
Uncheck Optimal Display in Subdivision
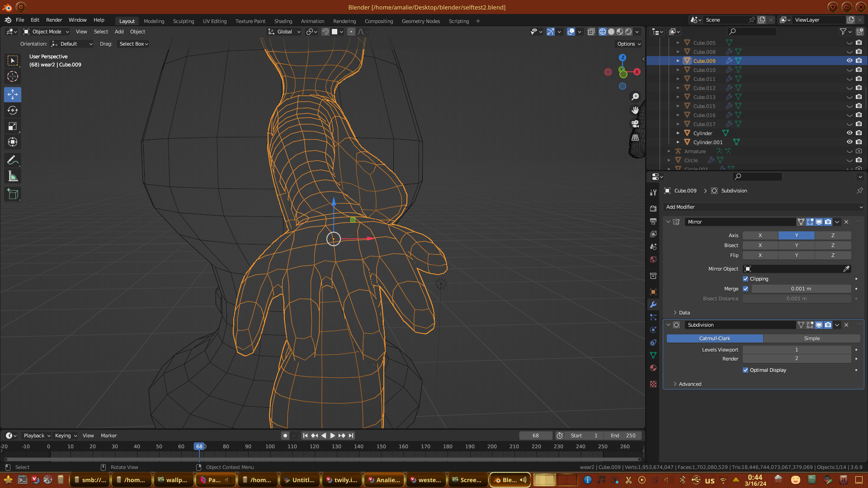coord(745,370)
